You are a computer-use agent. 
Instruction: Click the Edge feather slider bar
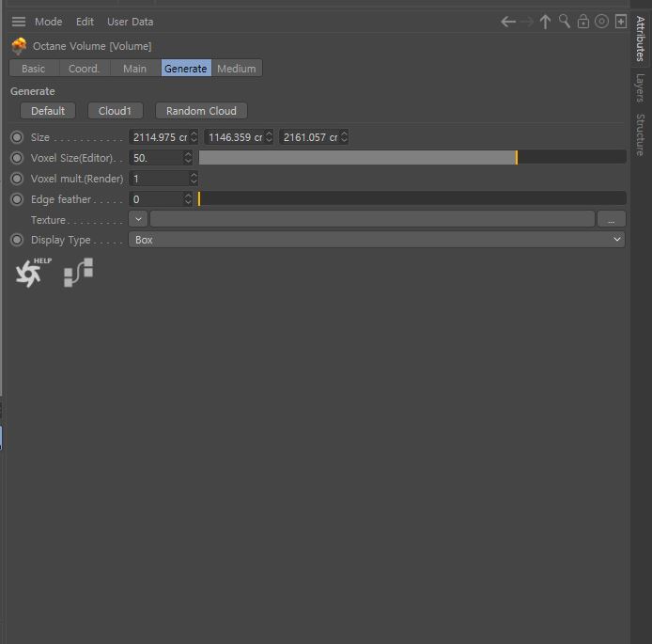tap(412, 199)
